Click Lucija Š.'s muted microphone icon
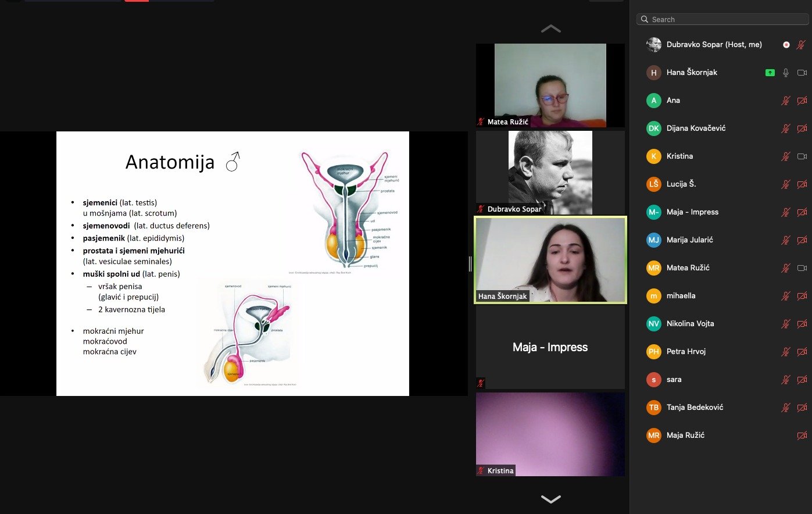The width and height of the screenshot is (812, 514). pos(786,184)
